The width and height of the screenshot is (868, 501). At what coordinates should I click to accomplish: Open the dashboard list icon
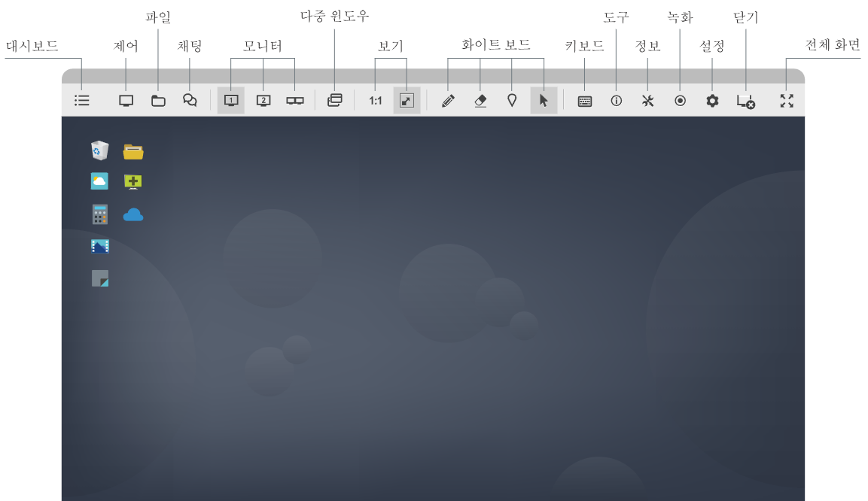click(x=82, y=101)
